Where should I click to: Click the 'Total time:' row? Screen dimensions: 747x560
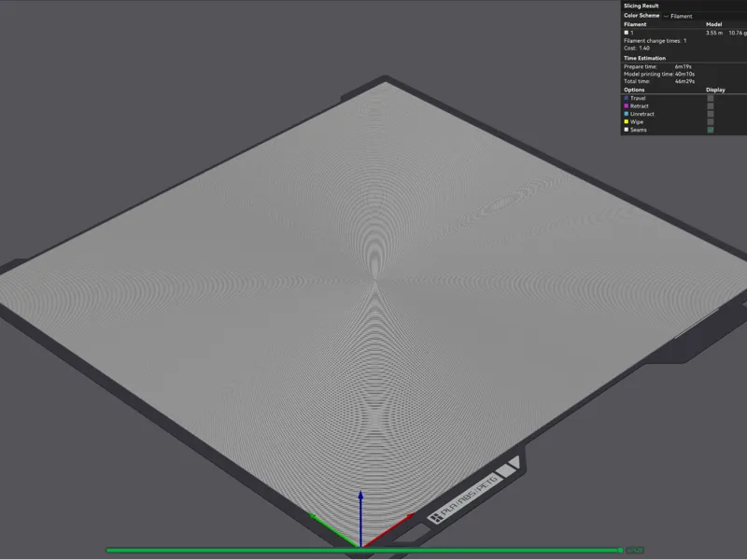coord(659,81)
